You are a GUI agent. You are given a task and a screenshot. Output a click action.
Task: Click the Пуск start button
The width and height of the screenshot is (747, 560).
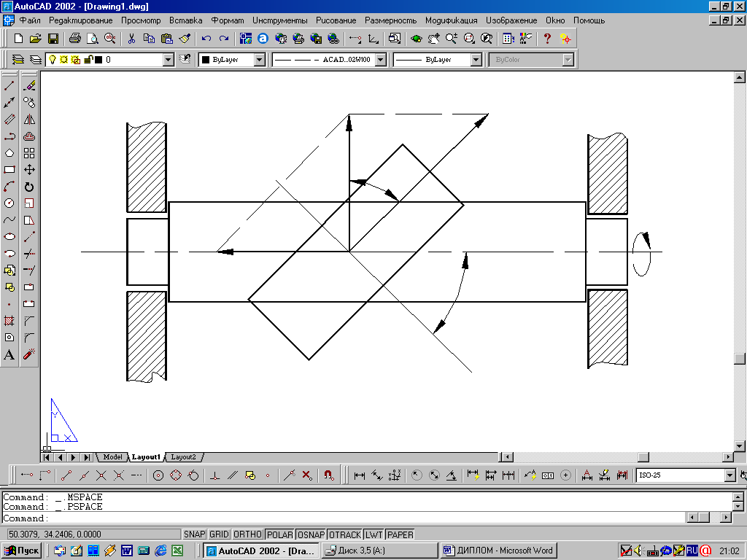(x=21, y=551)
